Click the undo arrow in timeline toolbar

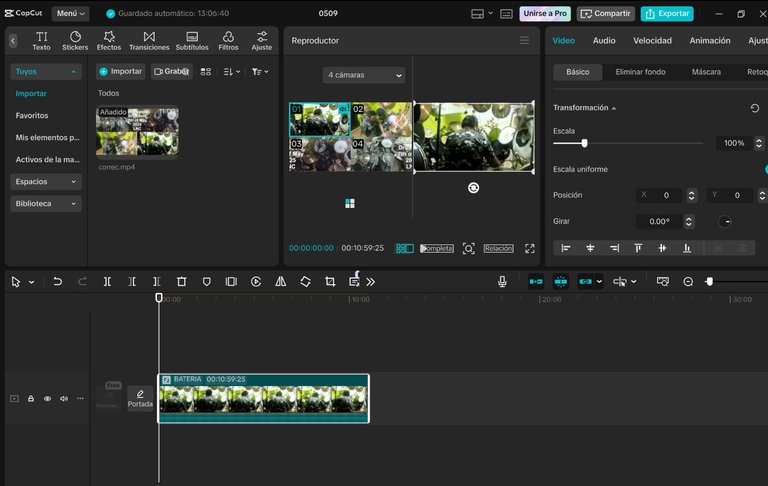click(57, 282)
